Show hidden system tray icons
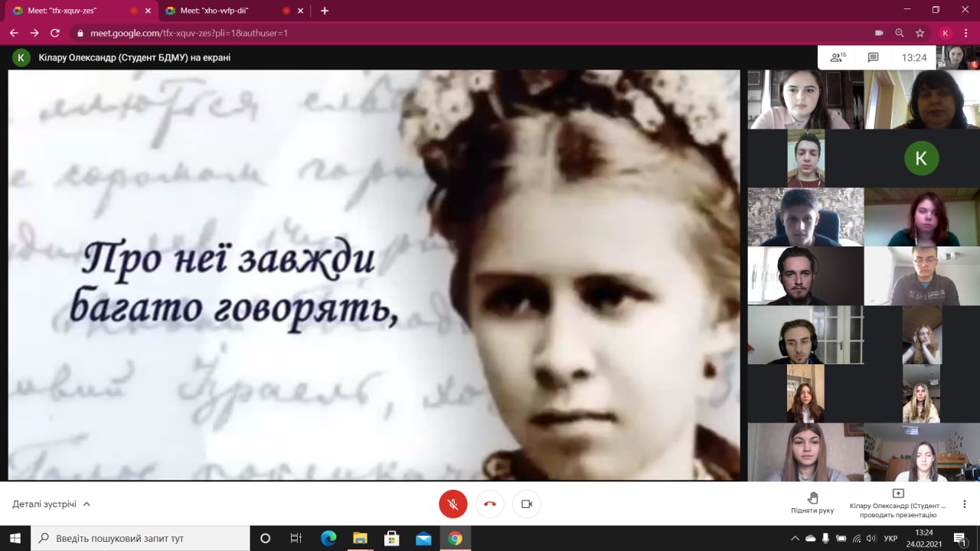 (795, 538)
